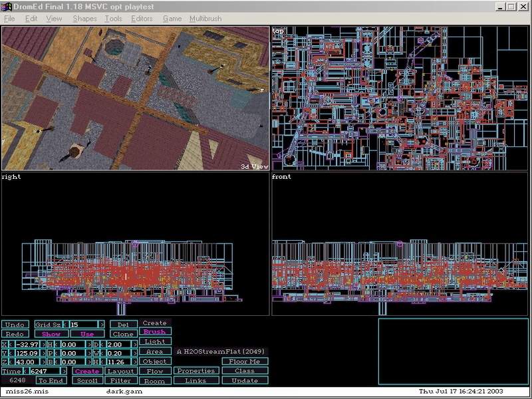Increase the W dimension value
The height and width of the screenshot is (399, 532).
coord(135,353)
